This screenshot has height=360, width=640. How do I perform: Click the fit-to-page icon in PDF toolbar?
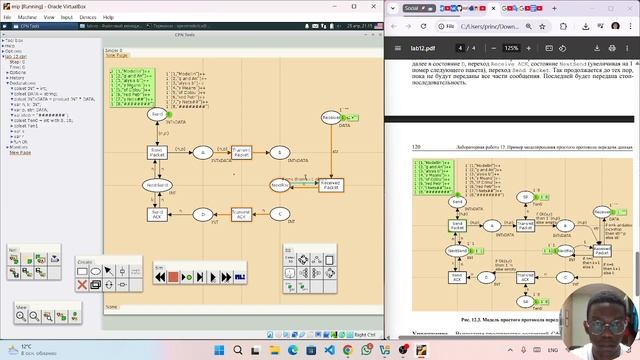[x=549, y=48]
